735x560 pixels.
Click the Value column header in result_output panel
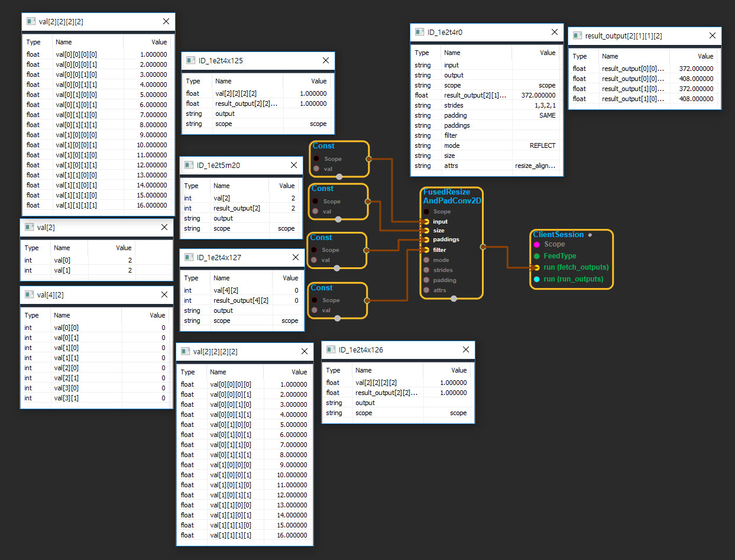coord(705,56)
